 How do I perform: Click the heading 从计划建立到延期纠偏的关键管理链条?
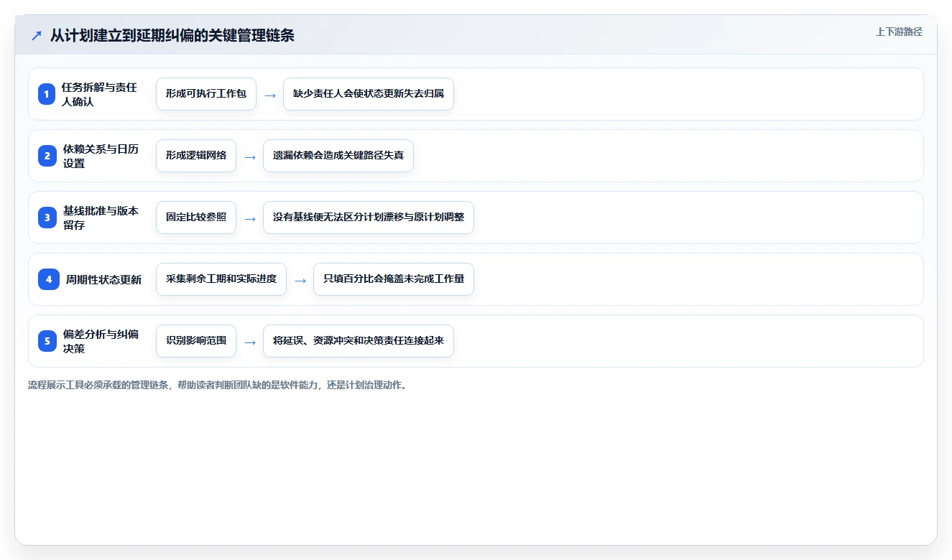pyautogui.click(x=172, y=36)
